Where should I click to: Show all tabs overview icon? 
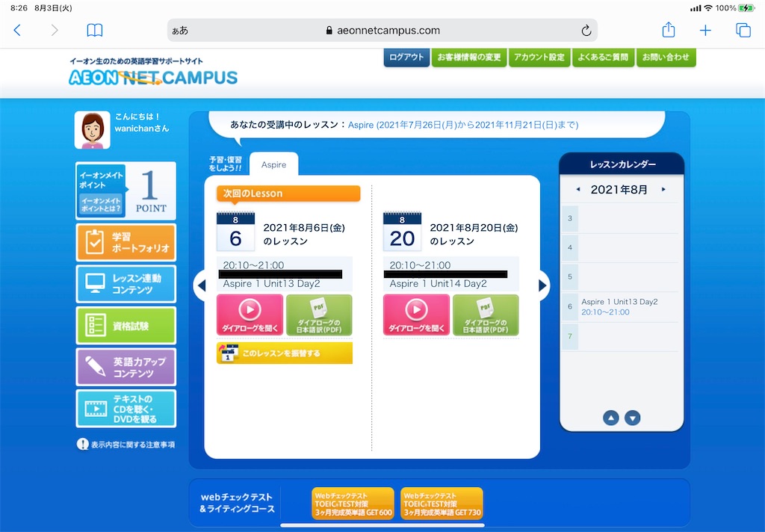coord(743,30)
